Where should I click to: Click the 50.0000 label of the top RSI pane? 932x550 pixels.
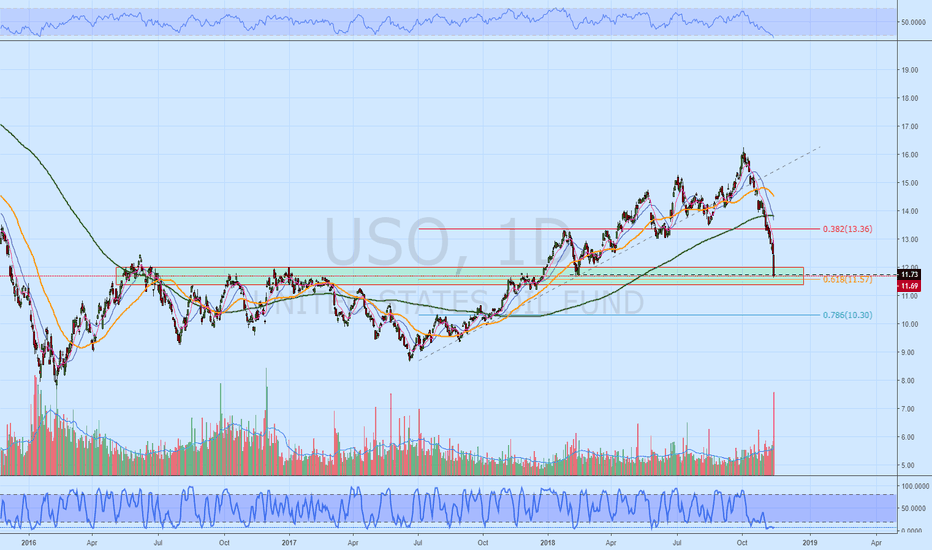914,23
